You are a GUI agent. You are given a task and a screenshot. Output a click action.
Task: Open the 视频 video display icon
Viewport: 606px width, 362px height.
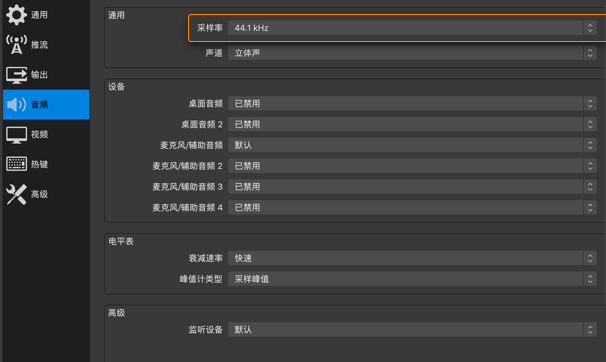pyautogui.click(x=16, y=134)
